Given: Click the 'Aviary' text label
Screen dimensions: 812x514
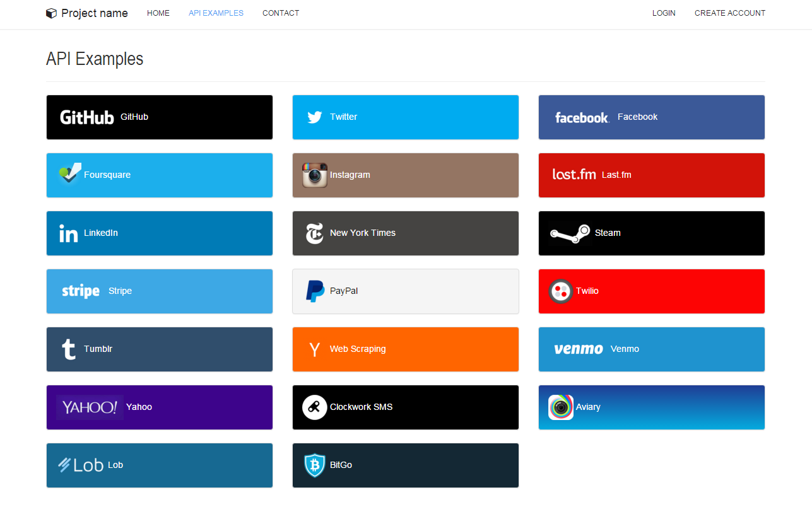Looking at the screenshot, I should (588, 407).
